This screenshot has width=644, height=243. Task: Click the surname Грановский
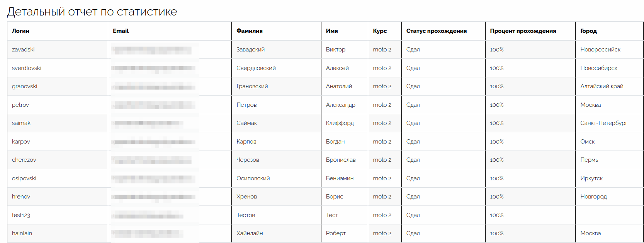(252, 86)
